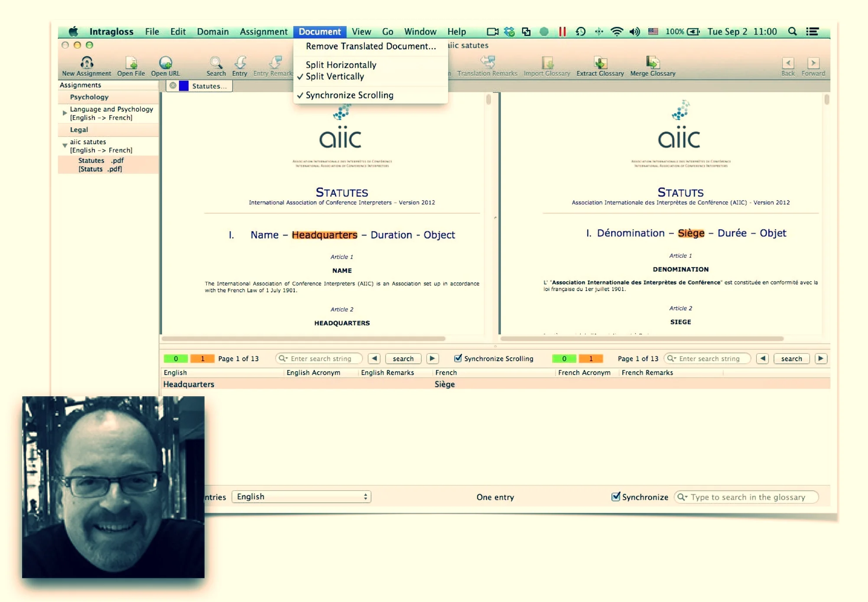
Task: Click the Time Machine menu bar icon
Action: point(580,32)
